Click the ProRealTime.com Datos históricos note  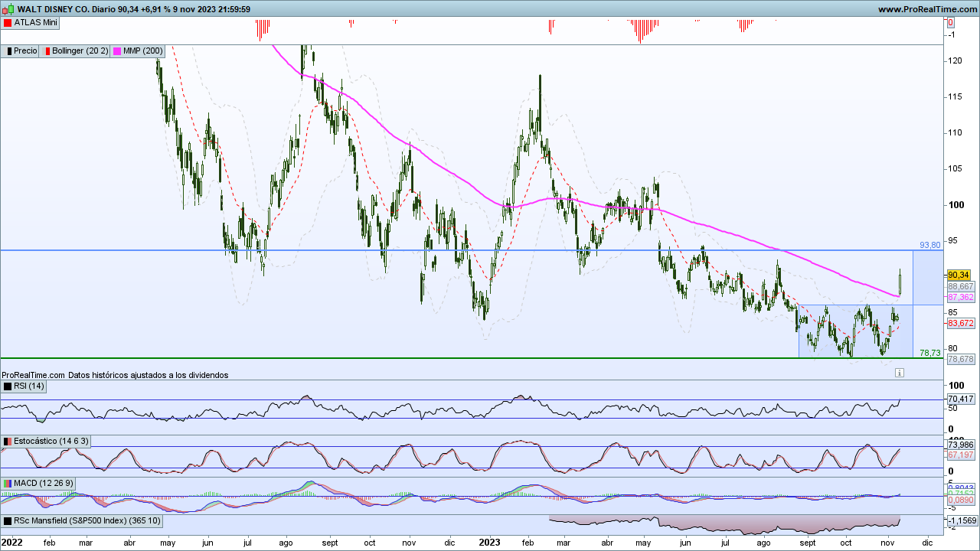coord(115,375)
